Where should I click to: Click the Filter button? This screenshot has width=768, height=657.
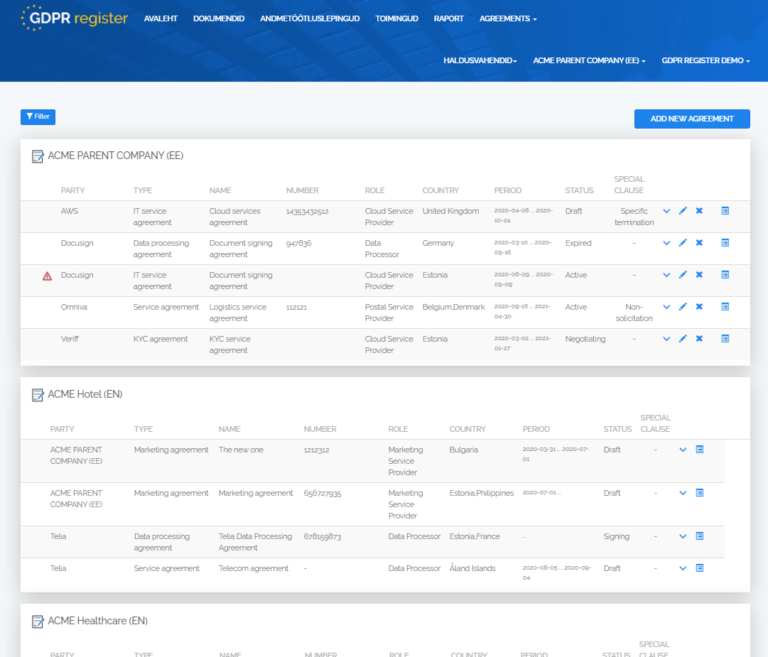coord(38,117)
